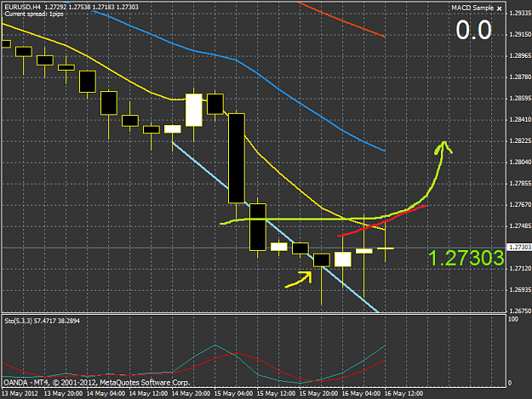This screenshot has height=399, width=532.
Task: Click the OANDA - MT4 copyright text
Action: click(96, 383)
